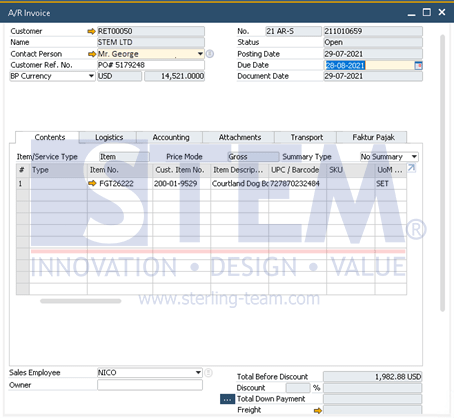Image resolution: width=454 pixels, height=418 pixels.
Task: Click the UPC / Barcode column header
Action: pyautogui.click(x=297, y=170)
